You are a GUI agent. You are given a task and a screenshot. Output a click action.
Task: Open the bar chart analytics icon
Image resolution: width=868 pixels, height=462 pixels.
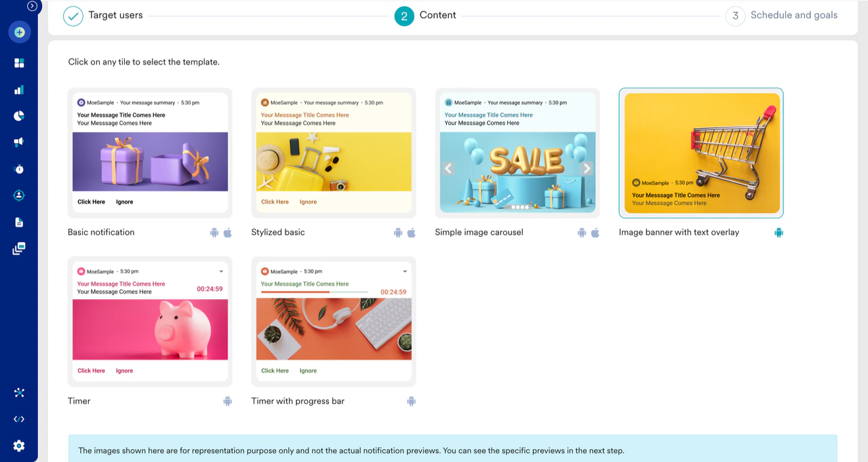coord(19,90)
